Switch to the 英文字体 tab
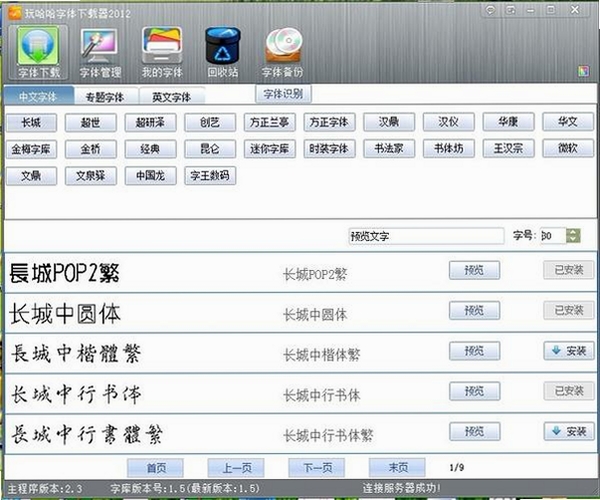 tap(171, 97)
